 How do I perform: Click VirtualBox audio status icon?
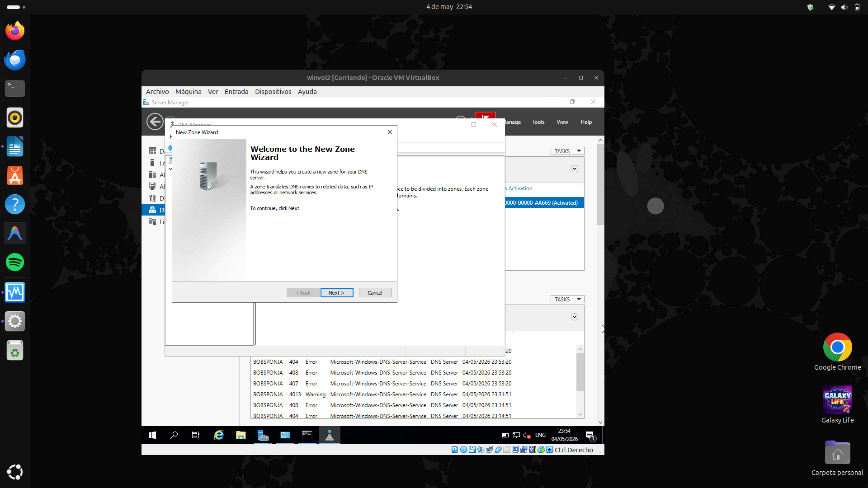(481, 450)
